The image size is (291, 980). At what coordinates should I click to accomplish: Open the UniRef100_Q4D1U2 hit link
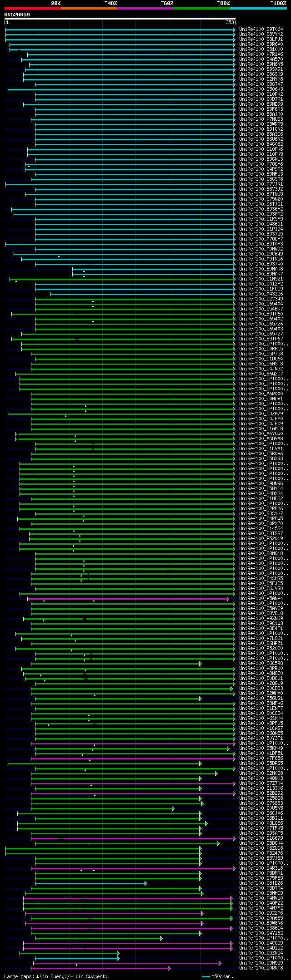[261, 948]
